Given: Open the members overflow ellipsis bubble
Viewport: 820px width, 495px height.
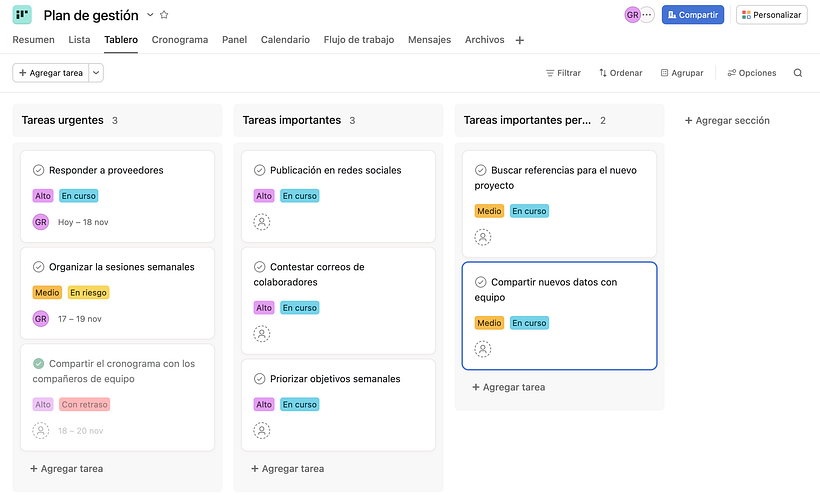Looking at the screenshot, I should click(x=647, y=15).
